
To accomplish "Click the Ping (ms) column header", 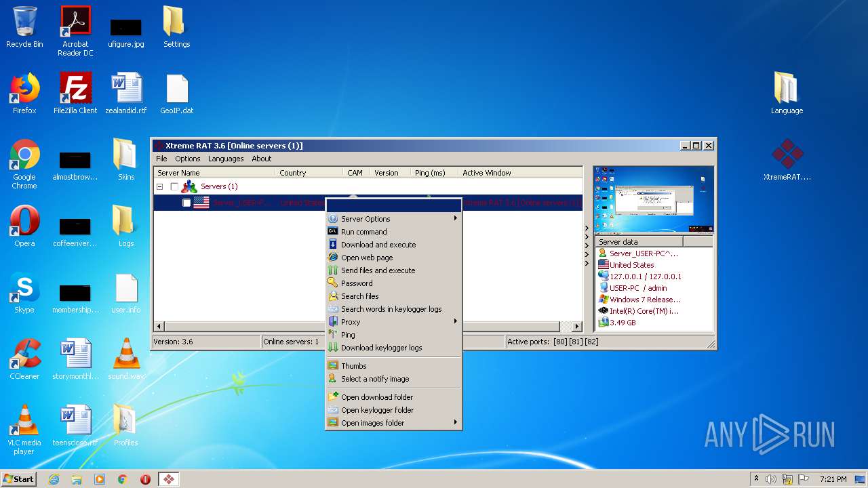I will point(434,173).
